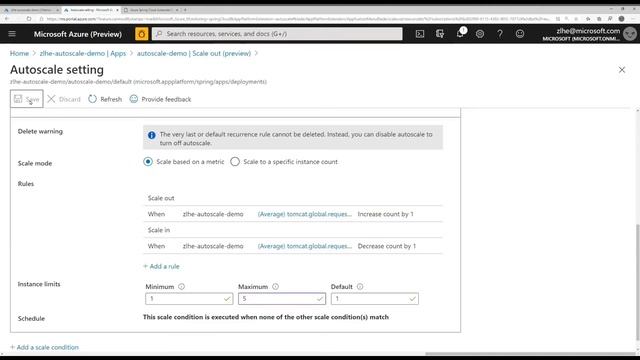Click the Decrease count by 1 text
640x360 pixels.
(387, 246)
